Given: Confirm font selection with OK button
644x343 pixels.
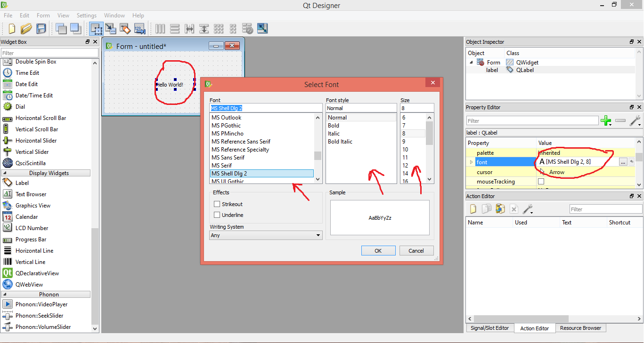Looking at the screenshot, I should tap(378, 250).
